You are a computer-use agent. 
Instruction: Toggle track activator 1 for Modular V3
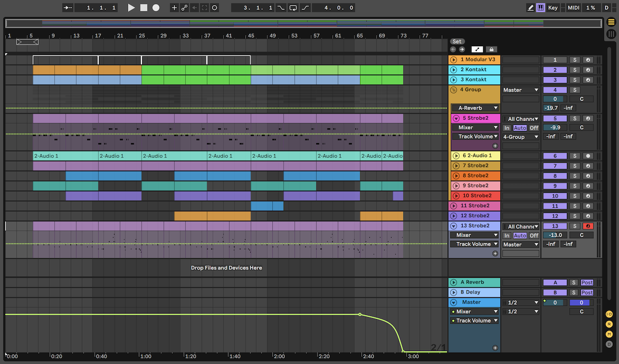[555, 60]
